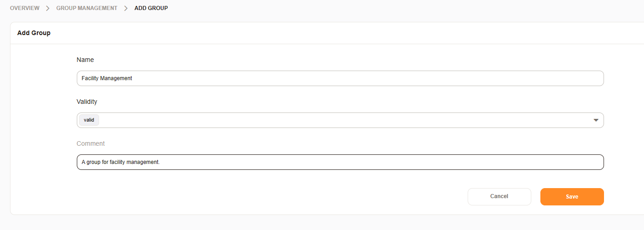Click the word 'Management' in Name field
Viewport: 644px width, 230px height.
(116, 78)
